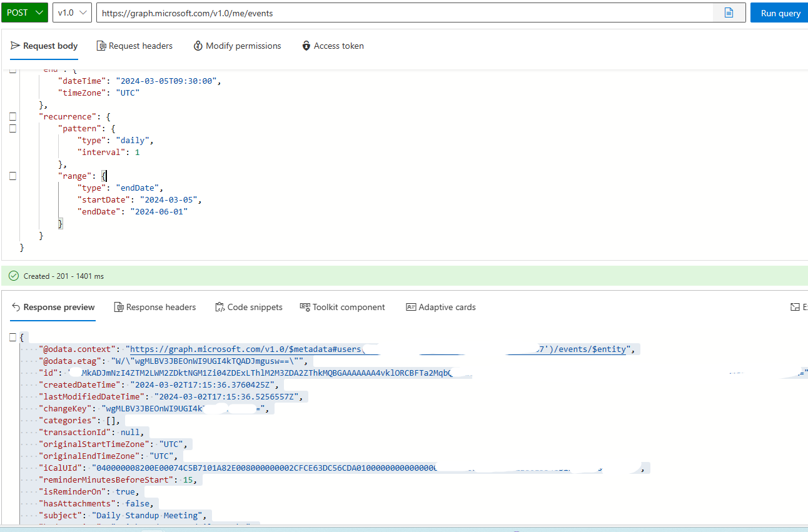Image resolution: width=808 pixels, height=532 pixels.
Task: Open the Adaptive cards tab
Action: 441,307
